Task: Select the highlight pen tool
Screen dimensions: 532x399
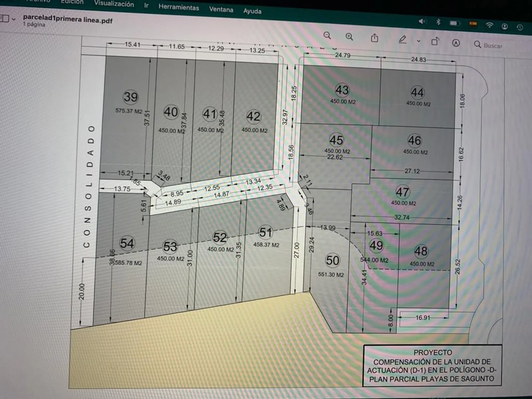Action: pos(402,40)
